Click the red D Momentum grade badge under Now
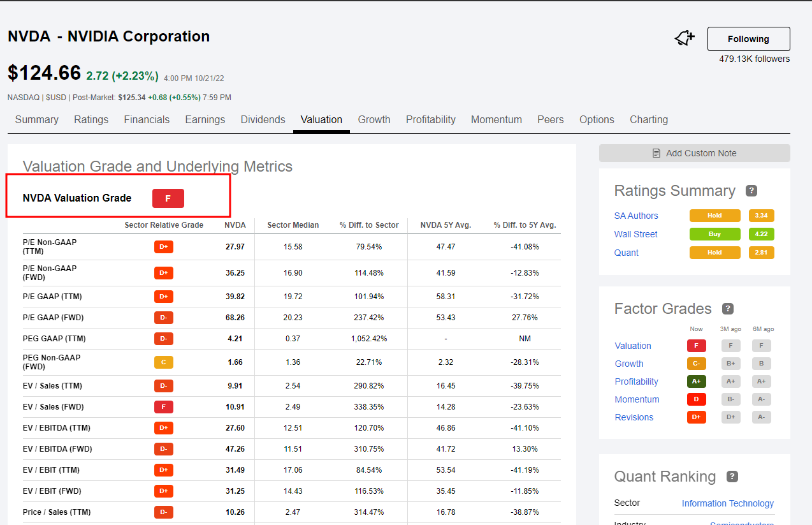The width and height of the screenshot is (812, 525). [697, 399]
